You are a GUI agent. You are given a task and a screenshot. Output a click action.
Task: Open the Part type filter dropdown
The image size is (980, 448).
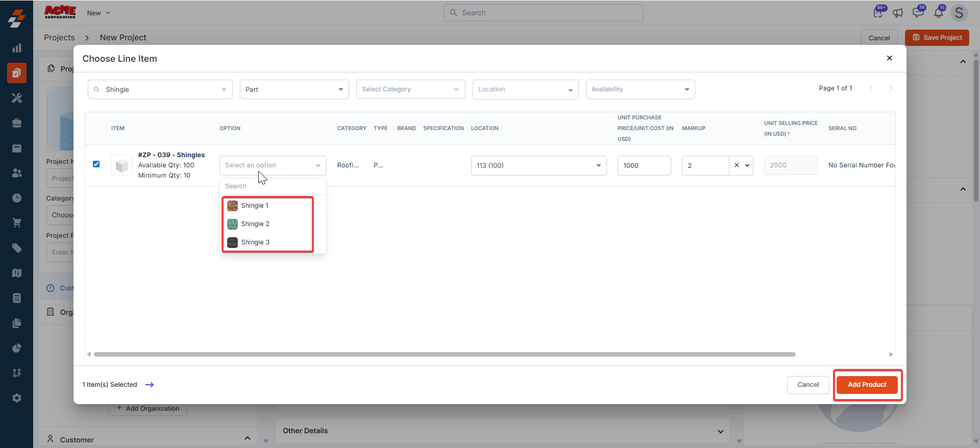[x=295, y=89]
